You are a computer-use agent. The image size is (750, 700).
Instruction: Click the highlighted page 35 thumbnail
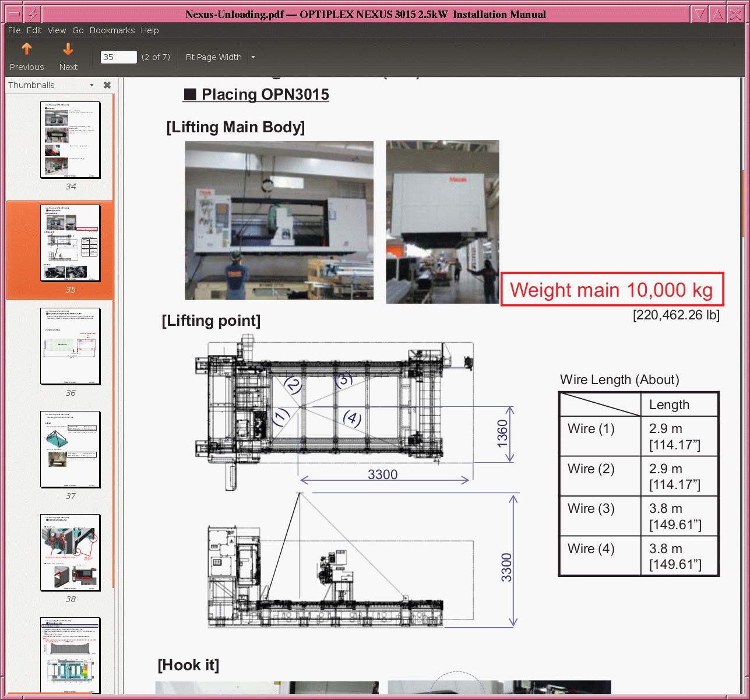tap(71, 243)
